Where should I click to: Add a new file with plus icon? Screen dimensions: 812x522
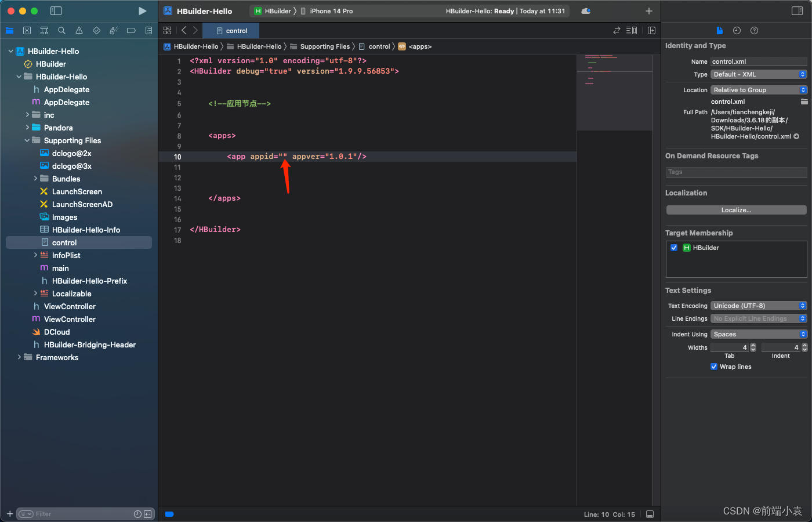coord(10,514)
